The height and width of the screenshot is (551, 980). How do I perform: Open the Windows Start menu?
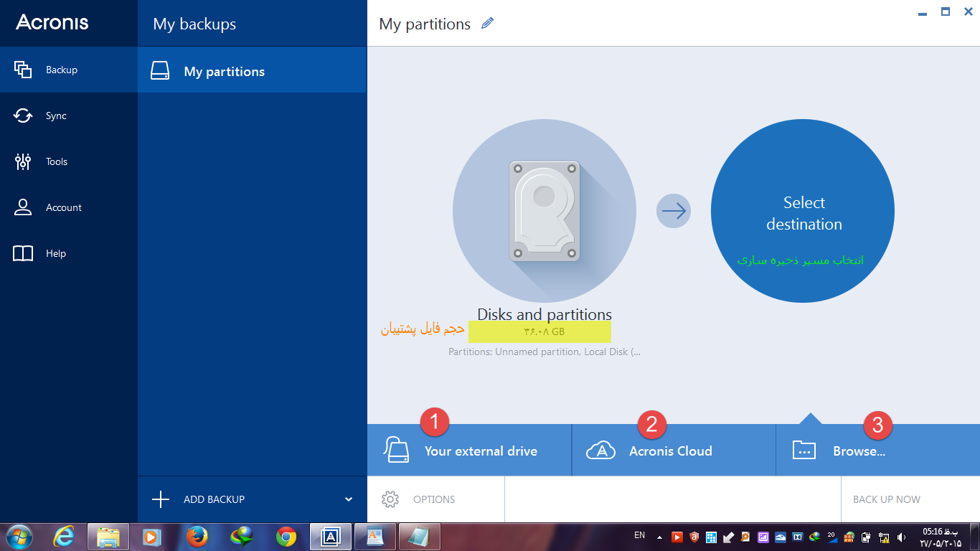pos(19,536)
